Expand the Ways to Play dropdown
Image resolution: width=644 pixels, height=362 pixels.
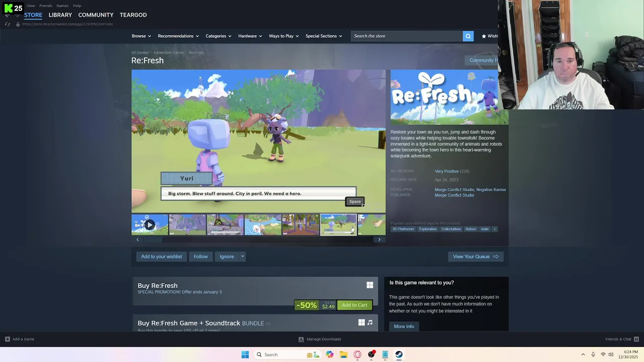284,36
